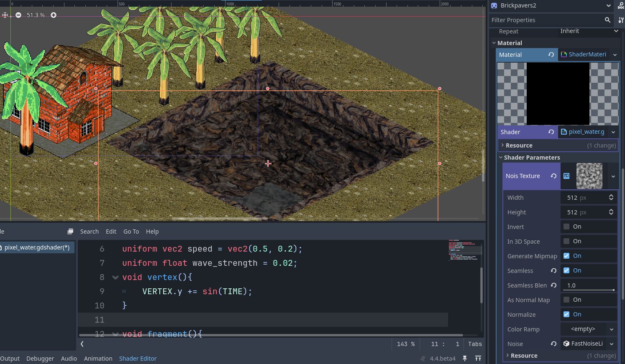
Task: Open the Color Ramp empty dropdown
Action: tap(589, 329)
